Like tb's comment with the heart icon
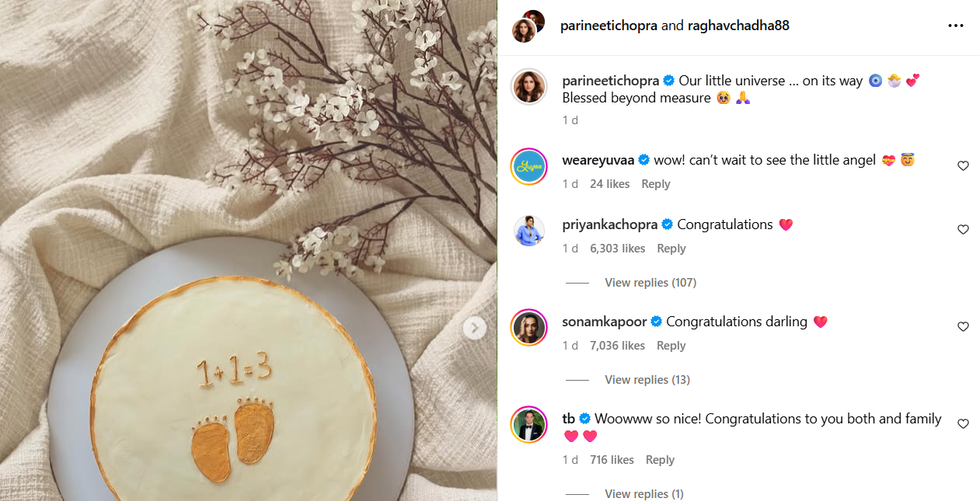Image resolution: width=980 pixels, height=501 pixels. click(x=963, y=424)
